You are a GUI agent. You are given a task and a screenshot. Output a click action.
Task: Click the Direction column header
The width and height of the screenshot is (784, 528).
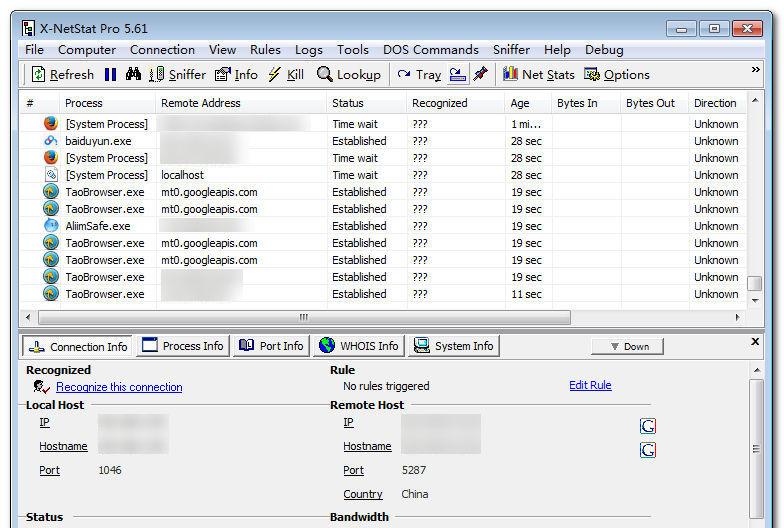717,103
